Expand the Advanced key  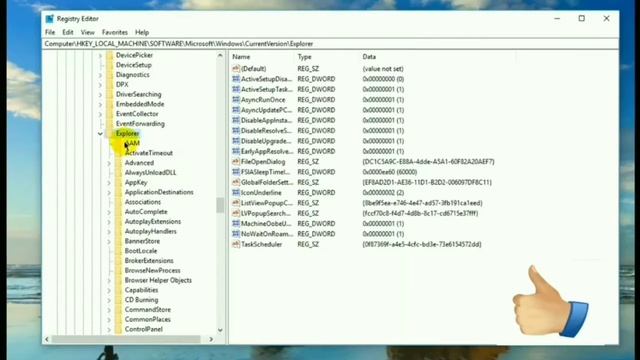pos(109,163)
